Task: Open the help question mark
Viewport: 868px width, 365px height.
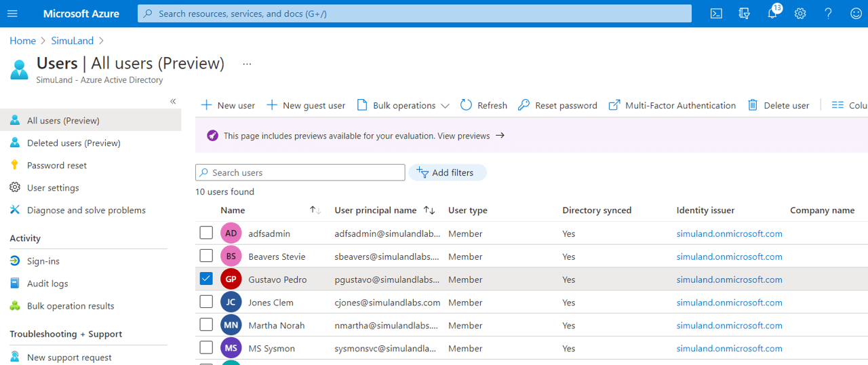Action: pyautogui.click(x=828, y=14)
